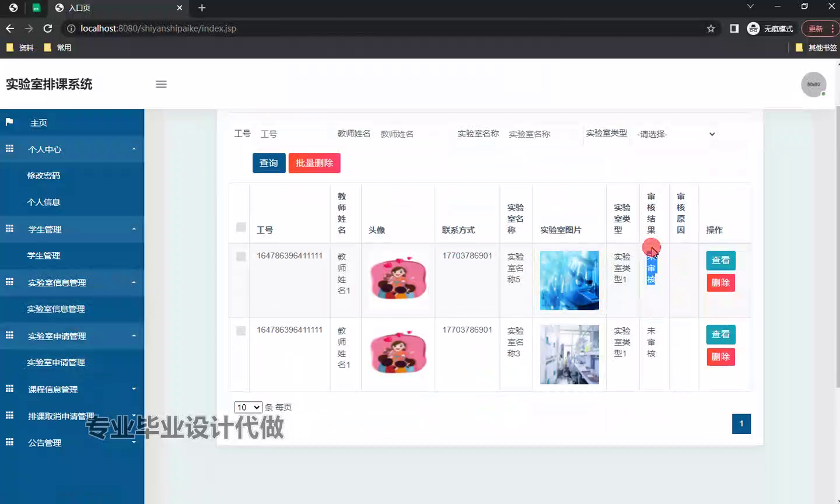840x504 pixels.
Task: Click the browser address bar URL
Action: [x=158, y=28]
